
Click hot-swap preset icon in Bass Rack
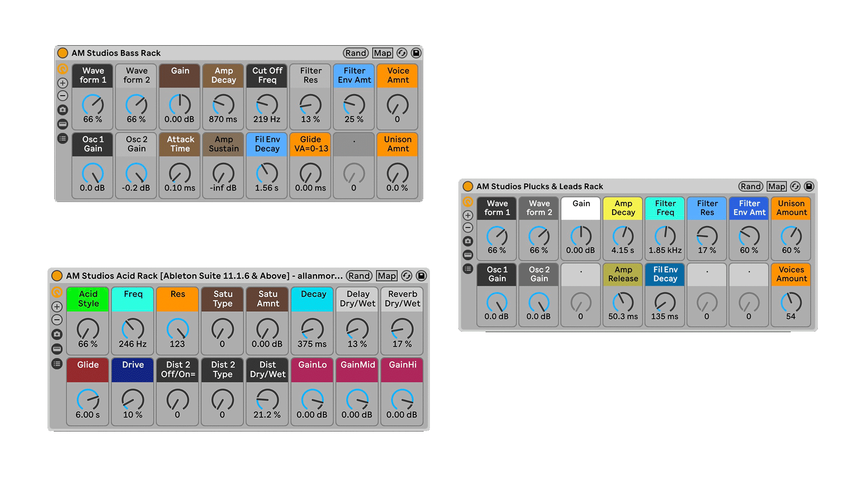402,53
